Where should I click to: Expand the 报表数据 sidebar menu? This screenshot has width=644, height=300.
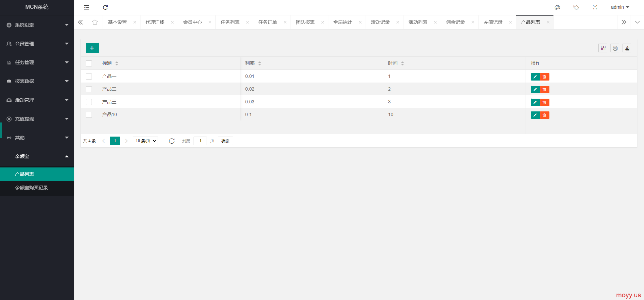[37, 81]
